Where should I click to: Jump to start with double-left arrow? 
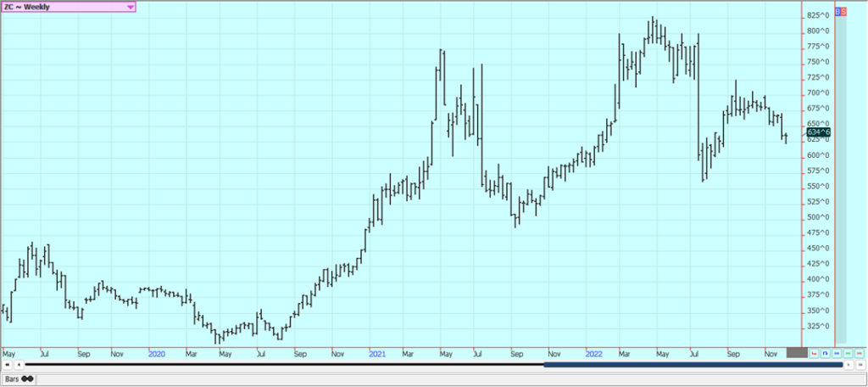pyautogui.click(x=7, y=365)
